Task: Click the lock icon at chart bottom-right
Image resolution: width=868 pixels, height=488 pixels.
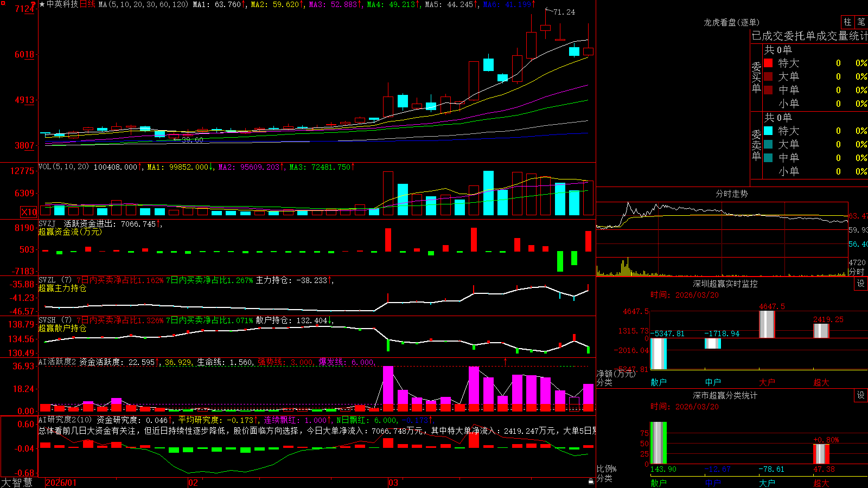Action: [x=591, y=481]
